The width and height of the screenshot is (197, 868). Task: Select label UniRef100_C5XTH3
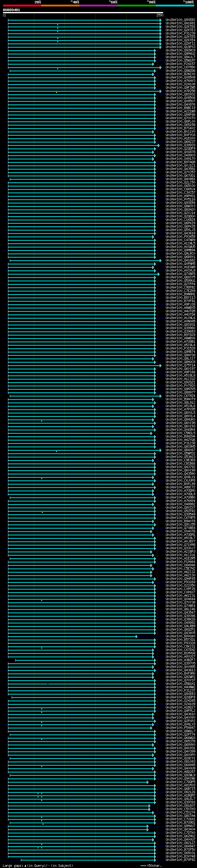pos(180,809)
